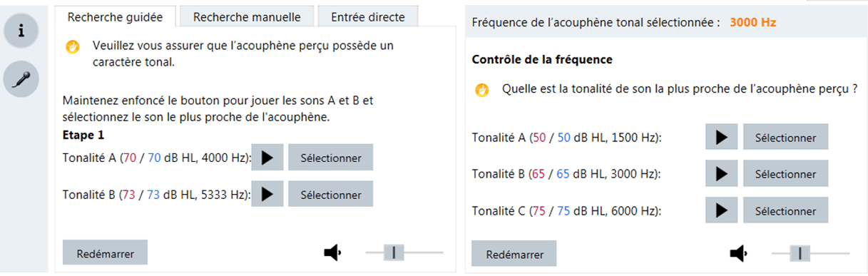Play Tonalité C at 6000 Hz
Image resolution: width=868 pixels, height=276 pixels.
click(x=721, y=210)
